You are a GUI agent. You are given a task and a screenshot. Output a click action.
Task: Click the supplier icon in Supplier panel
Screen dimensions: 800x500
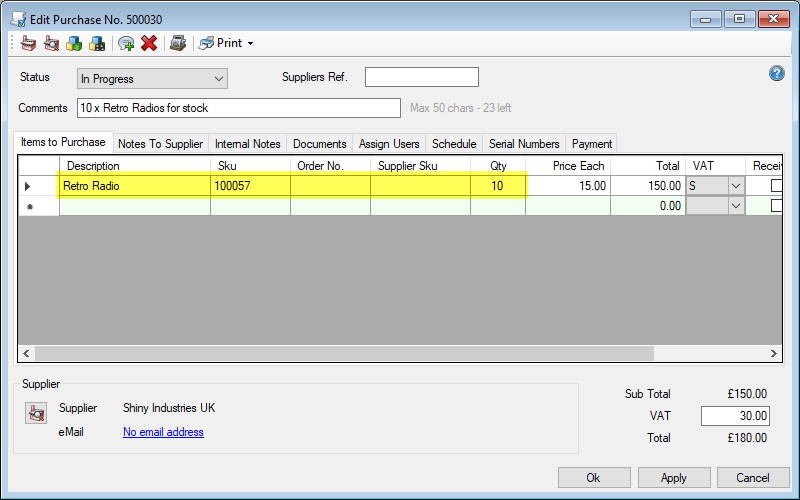pos(36,412)
